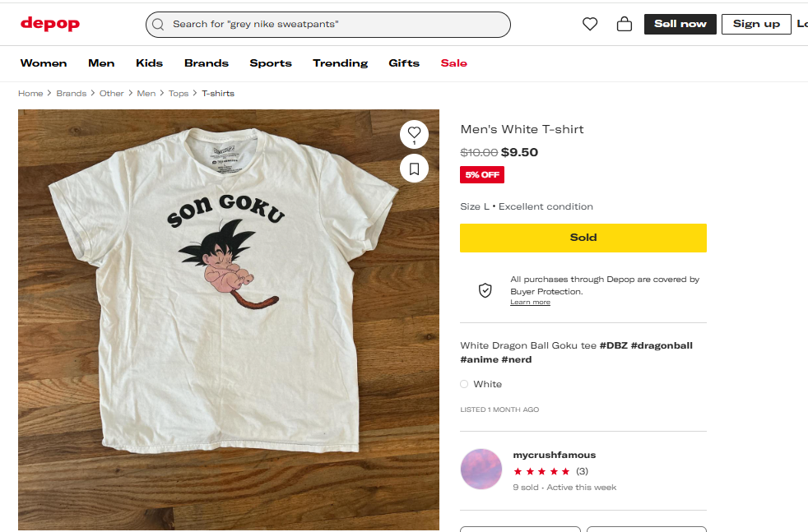Open the Sale menu item
This screenshot has height=532, width=808.
[453, 63]
